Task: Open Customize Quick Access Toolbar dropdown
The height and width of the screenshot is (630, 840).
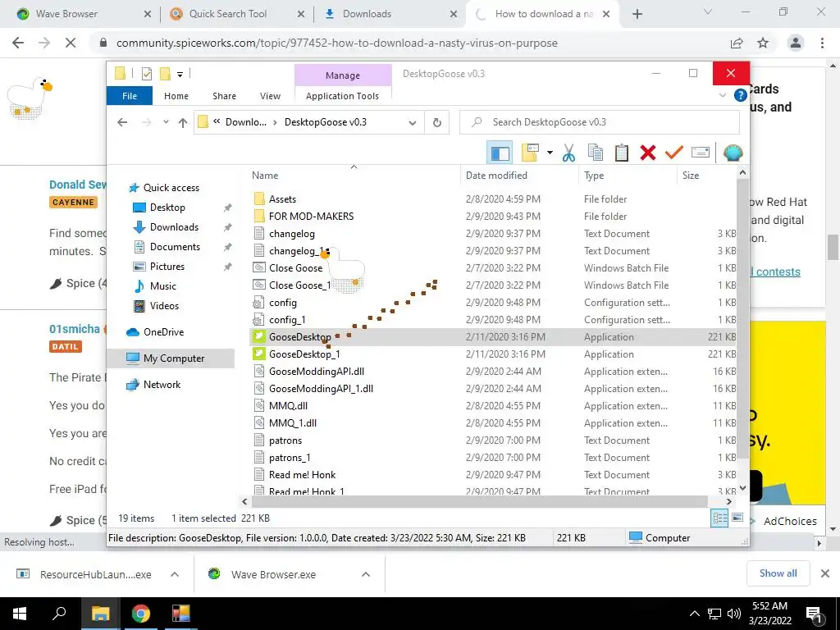Action: (x=180, y=75)
